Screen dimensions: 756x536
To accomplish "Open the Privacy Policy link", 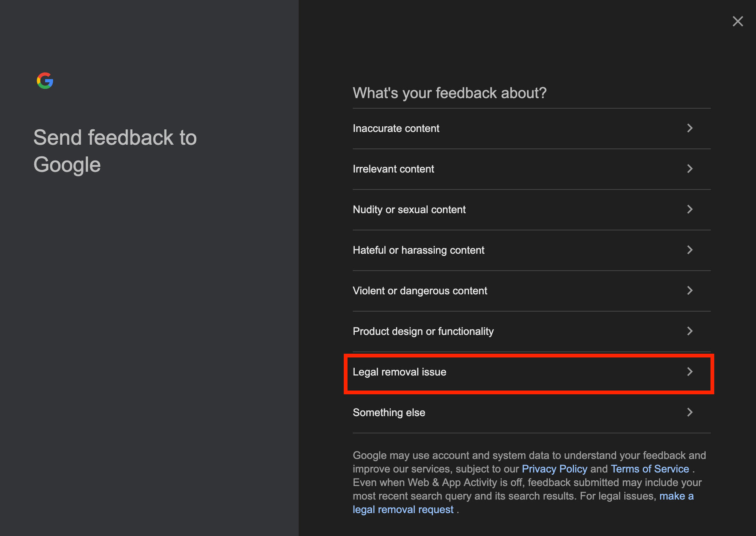I will (x=554, y=469).
